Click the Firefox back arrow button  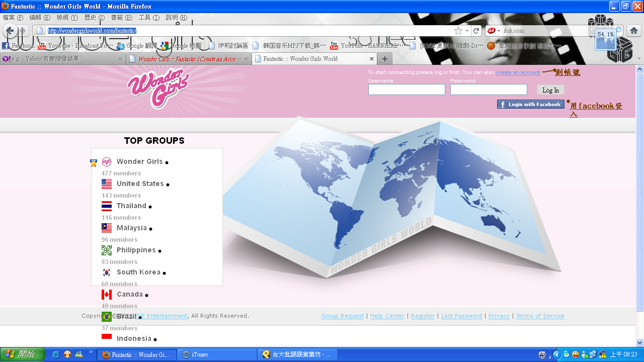point(10,31)
